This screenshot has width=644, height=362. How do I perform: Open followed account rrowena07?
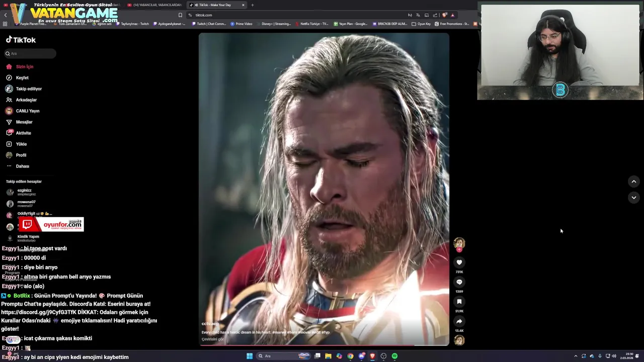21,204
